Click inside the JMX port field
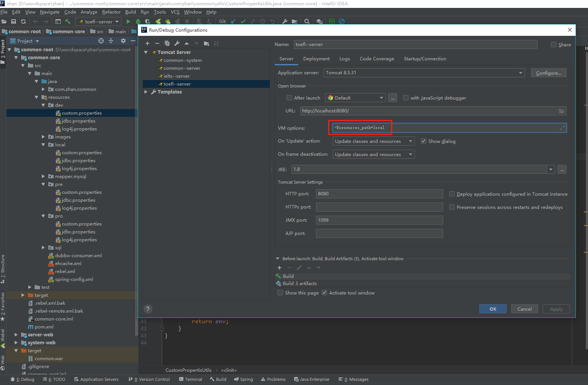Viewport: 588px width, 385px height. [379, 220]
